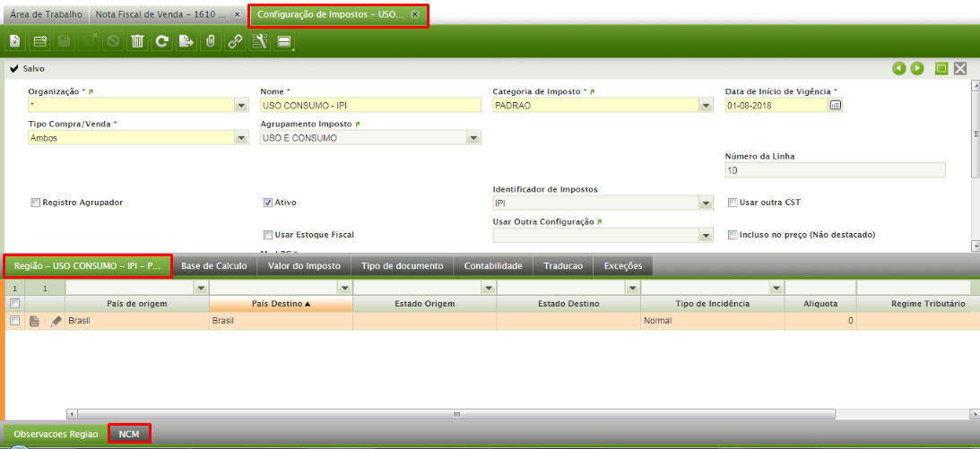Open the Identificador de Impostos dropdown
The height and width of the screenshot is (449, 980).
(706, 203)
